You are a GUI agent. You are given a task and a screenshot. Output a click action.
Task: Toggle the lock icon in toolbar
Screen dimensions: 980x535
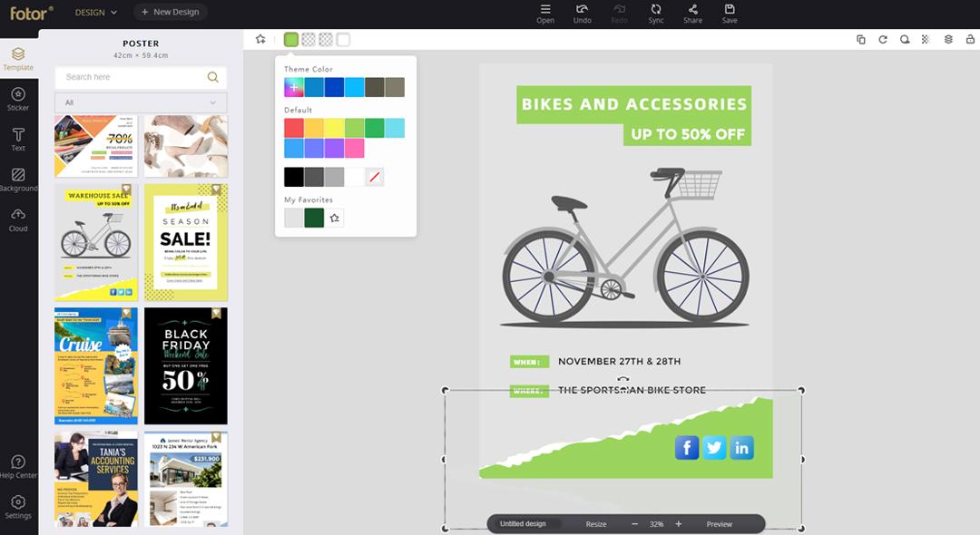[970, 39]
